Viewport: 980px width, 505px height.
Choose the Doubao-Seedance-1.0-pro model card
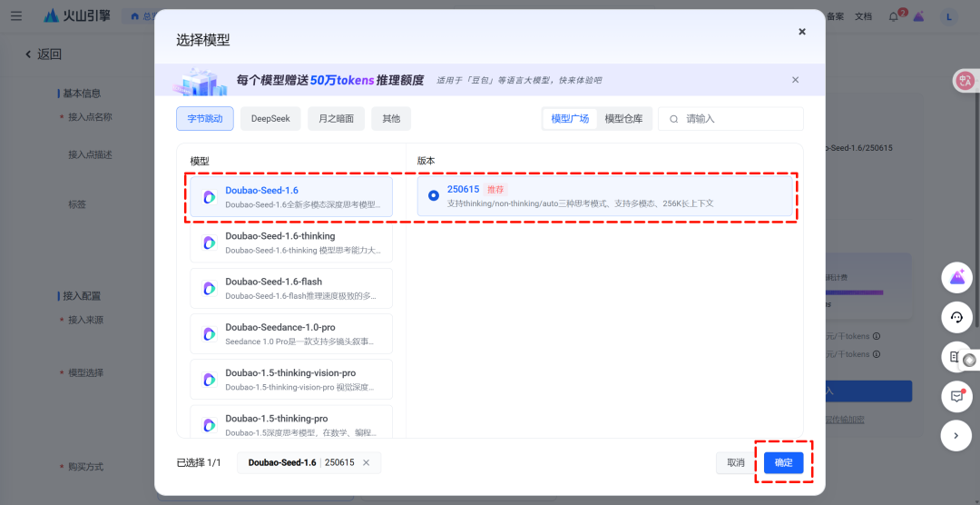[x=291, y=334]
